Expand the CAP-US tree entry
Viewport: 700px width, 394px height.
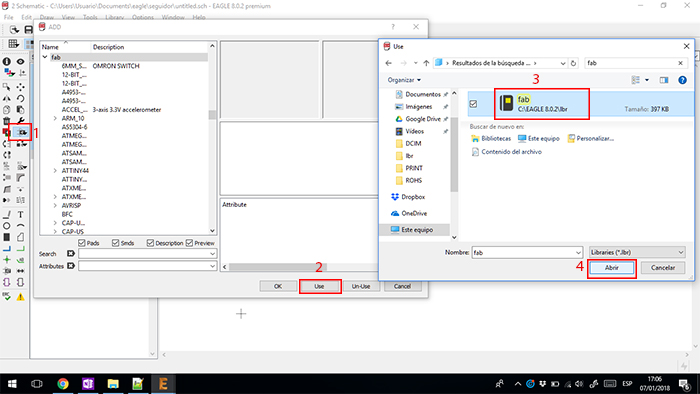(x=55, y=232)
